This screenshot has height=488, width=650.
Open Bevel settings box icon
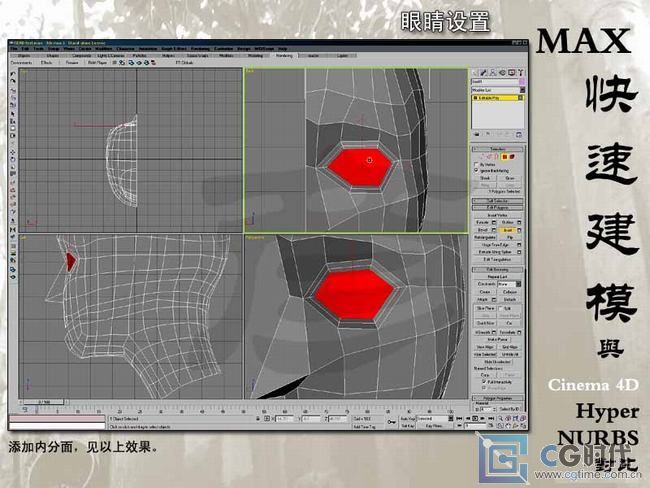click(x=494, y=230)
